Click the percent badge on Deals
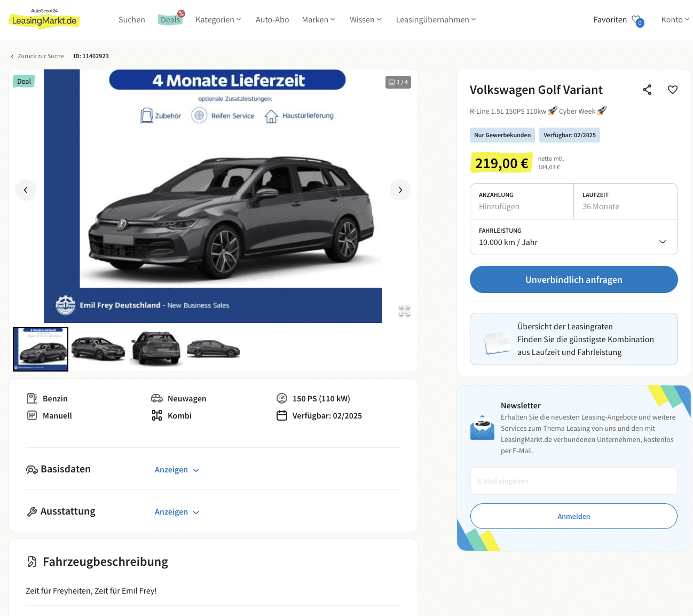This screenshot has width=693, height=616. pyautogui.click(x=182, y=13)
